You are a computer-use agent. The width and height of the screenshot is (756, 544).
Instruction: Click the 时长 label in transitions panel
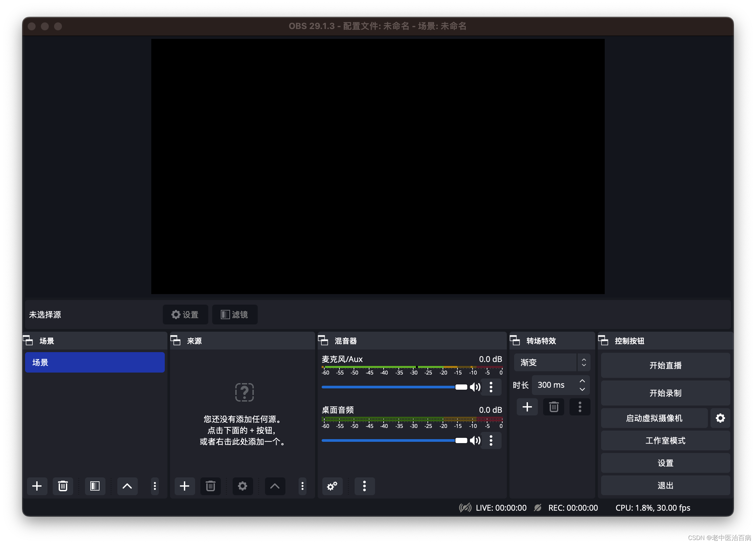[521, 385]
